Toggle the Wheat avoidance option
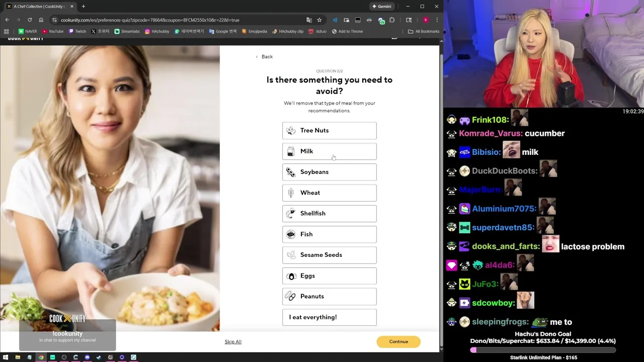The image size is (644, 362). tap(329, 193)
